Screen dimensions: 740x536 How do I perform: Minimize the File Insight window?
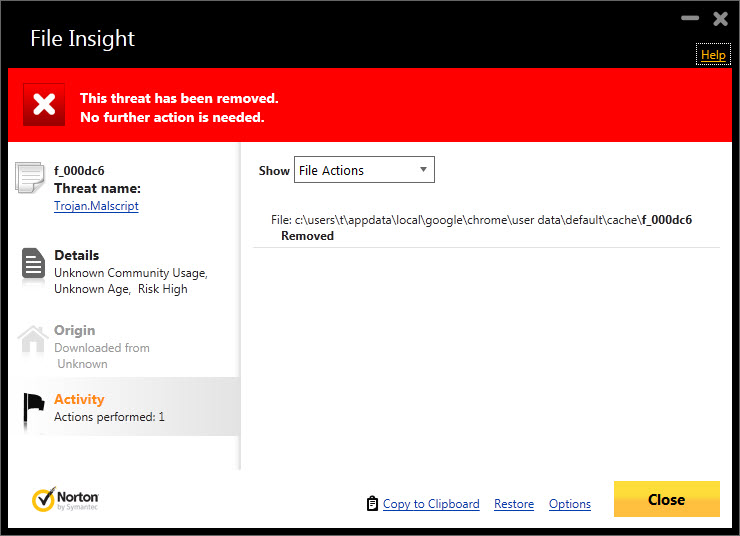[690, 18]
